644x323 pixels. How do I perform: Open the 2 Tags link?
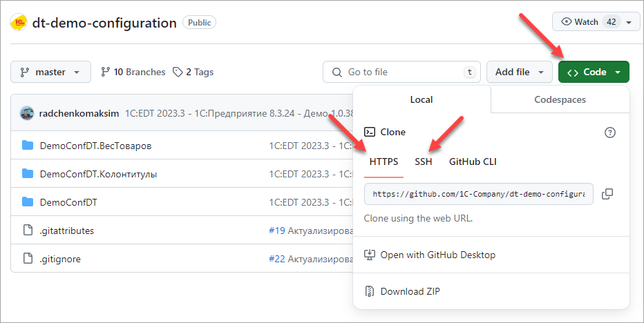pyautogui.click(x=193, y=72)
